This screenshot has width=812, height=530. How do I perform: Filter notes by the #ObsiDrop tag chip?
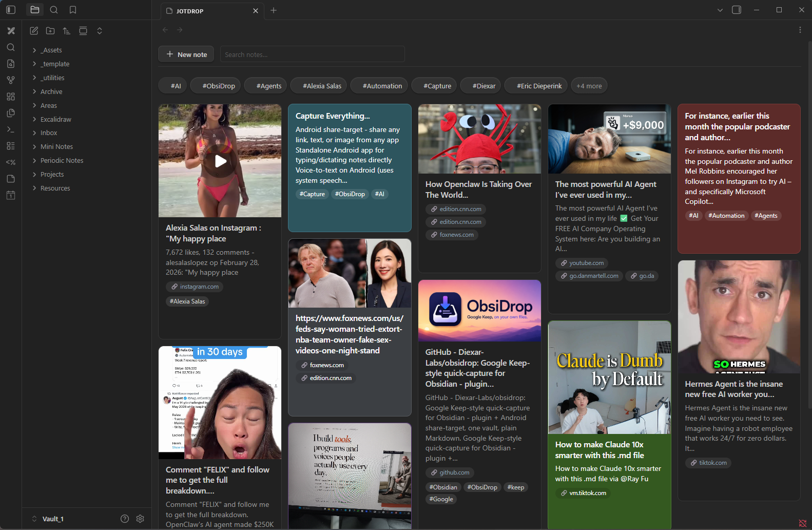point(215,86)
